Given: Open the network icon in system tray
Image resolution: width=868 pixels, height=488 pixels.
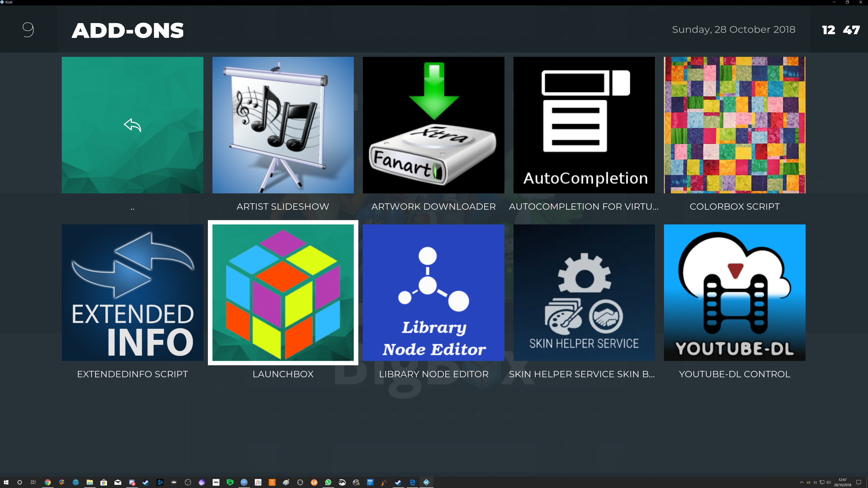Looking at the screenshot, I should [x=822, y=482].
